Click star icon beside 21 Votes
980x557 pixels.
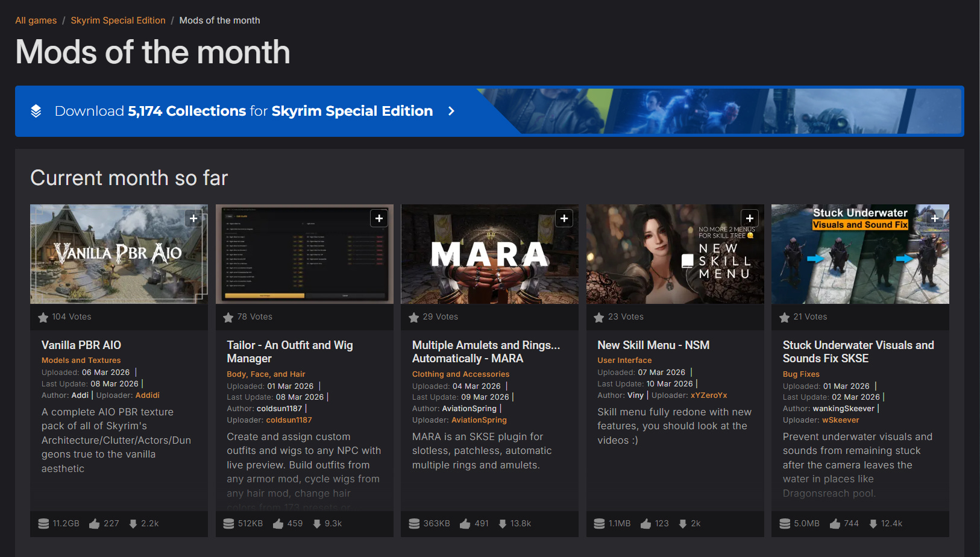coord(785,317)
